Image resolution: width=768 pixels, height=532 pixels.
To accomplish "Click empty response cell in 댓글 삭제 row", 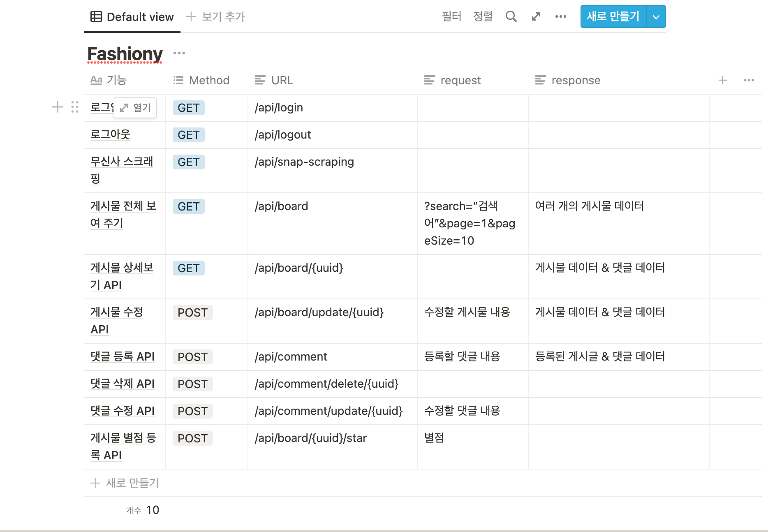I will pos(619,384).
